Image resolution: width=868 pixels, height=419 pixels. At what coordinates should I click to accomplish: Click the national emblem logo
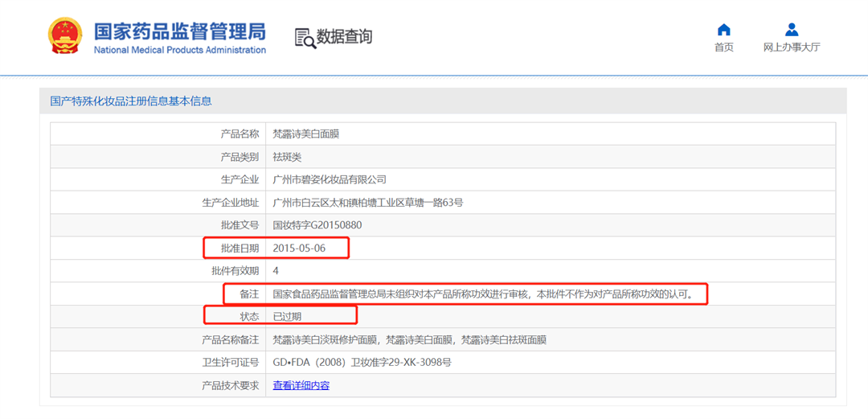click(x=64, y=36)
